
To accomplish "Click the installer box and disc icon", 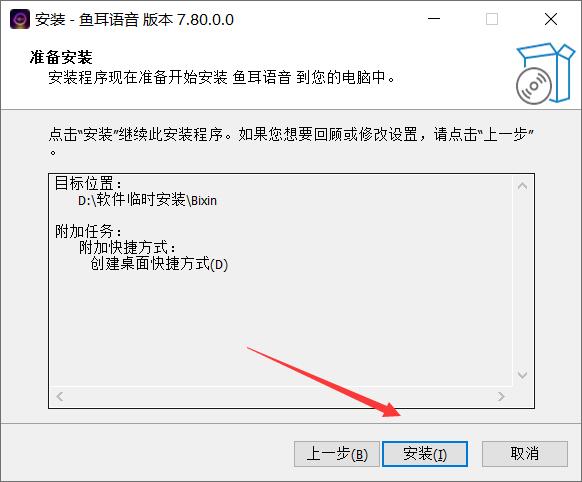I will click(545, 73).
